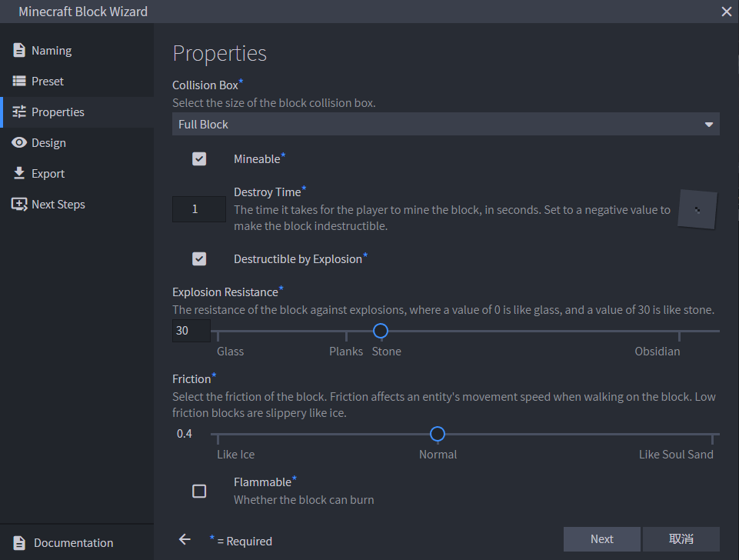This screenshot has width=739, height=560.
Task: Click the Destroy Time input field
Action: tap(199, 208)
